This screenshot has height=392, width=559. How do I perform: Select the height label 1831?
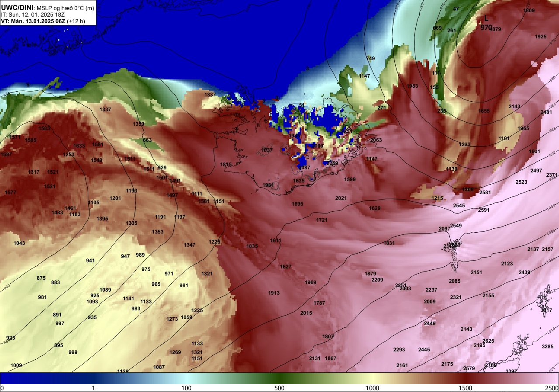pyautogui.click(x=389, y=243)
